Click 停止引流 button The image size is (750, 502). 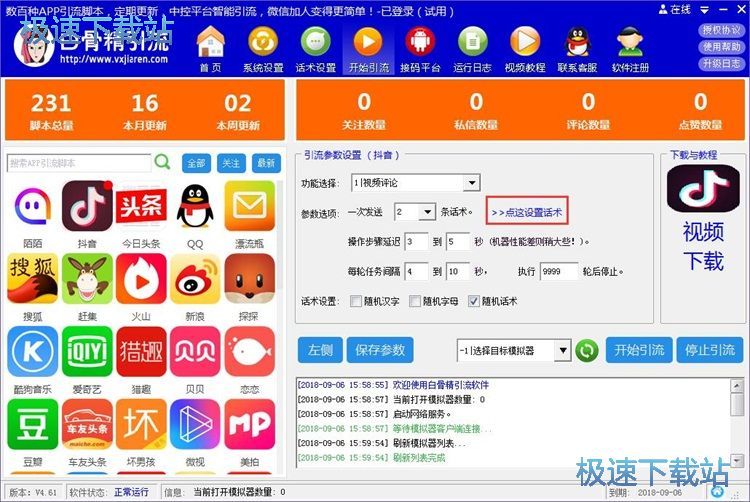click(x=710, y=350)
